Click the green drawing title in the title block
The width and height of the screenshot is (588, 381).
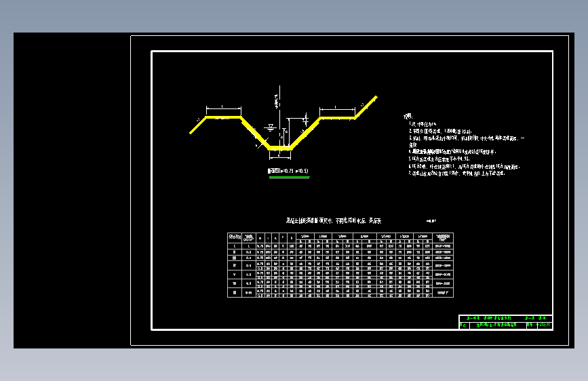tap(496, 325)
